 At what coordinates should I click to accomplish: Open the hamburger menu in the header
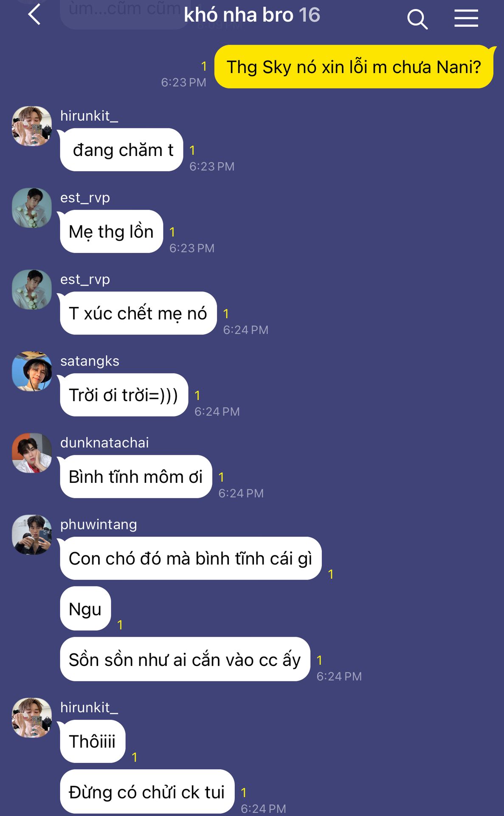(x=466, y=18)
